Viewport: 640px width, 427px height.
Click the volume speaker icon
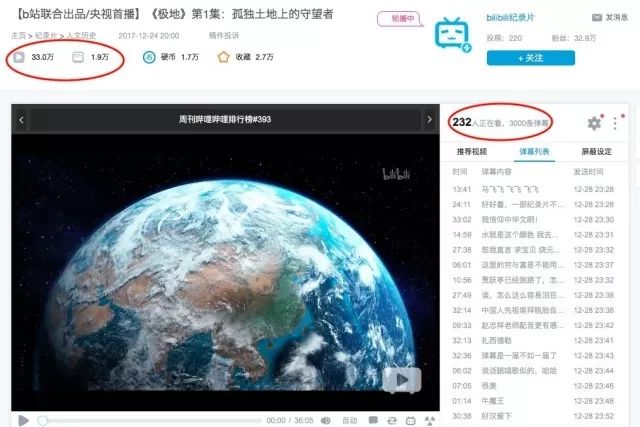coord(326,420)
